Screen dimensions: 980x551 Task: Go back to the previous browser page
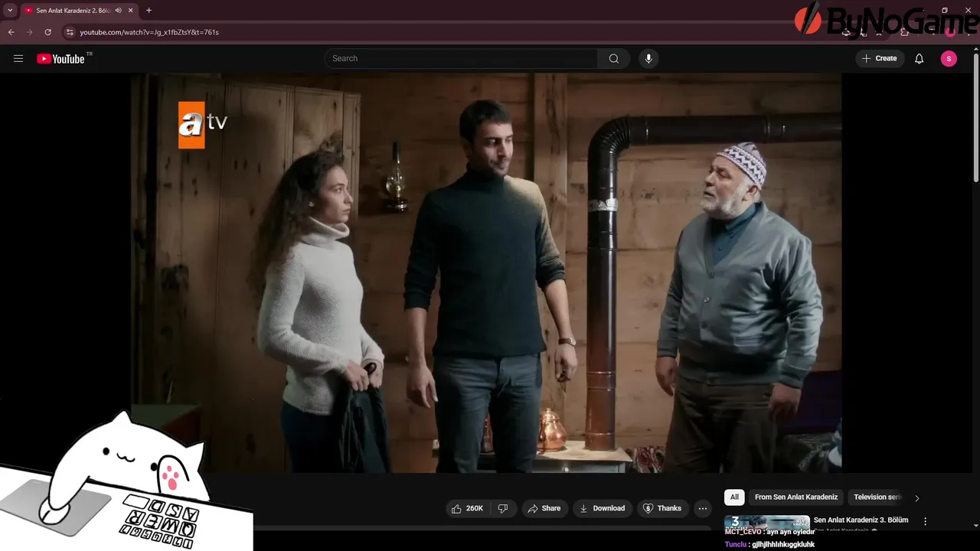pyautogui.click(x=11, y=32)
